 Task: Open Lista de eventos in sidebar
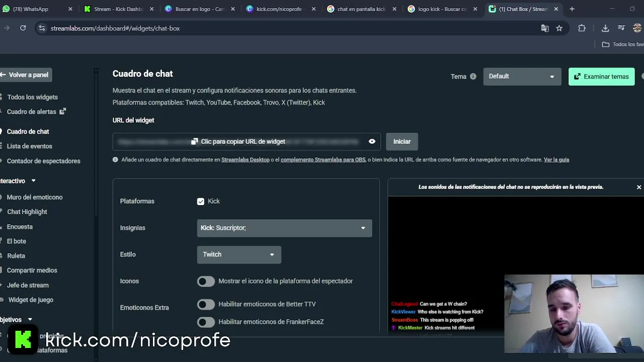coord(29,146)
